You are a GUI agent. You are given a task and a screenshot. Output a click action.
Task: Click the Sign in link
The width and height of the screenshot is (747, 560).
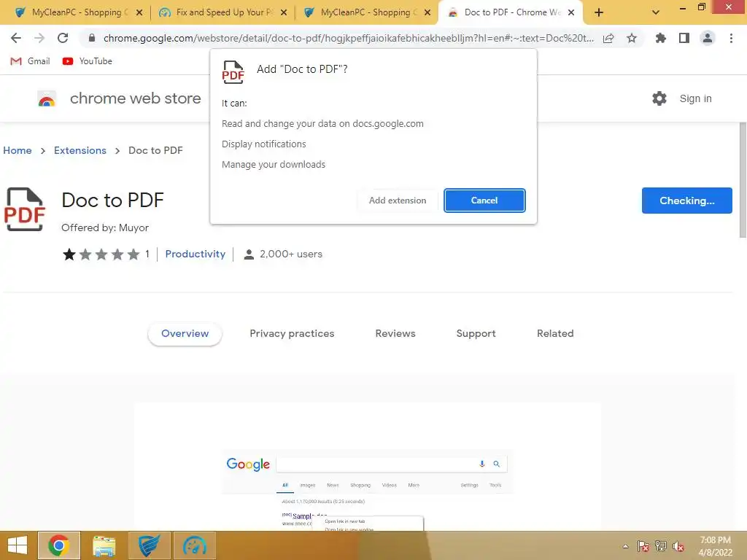[x=695, y=98]
